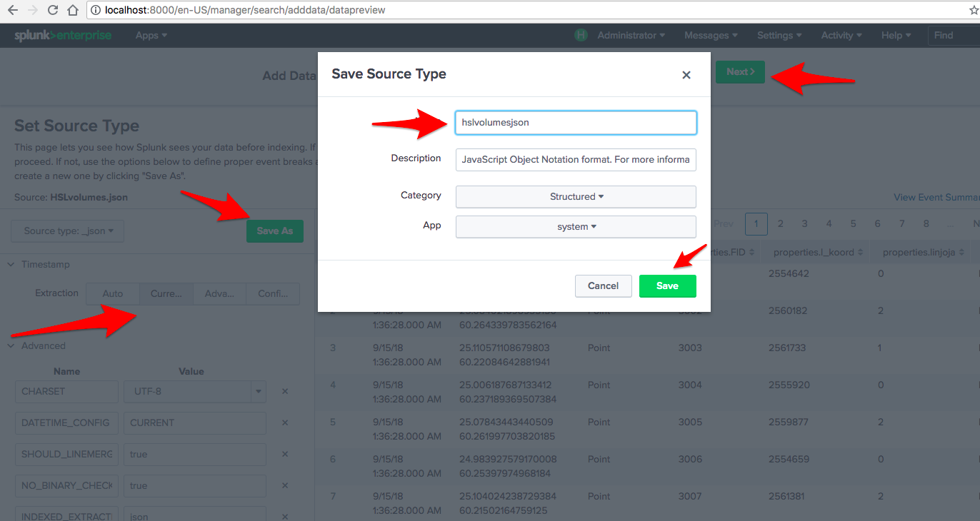The image size is (980, 521).
Task: Remove the DATETIME_CONFIG setting via its X icon
Action: pos(284,423)
